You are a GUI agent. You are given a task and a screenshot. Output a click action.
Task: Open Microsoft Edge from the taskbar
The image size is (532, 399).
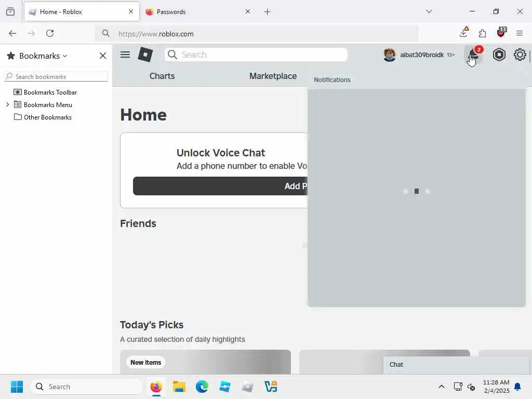202,387
